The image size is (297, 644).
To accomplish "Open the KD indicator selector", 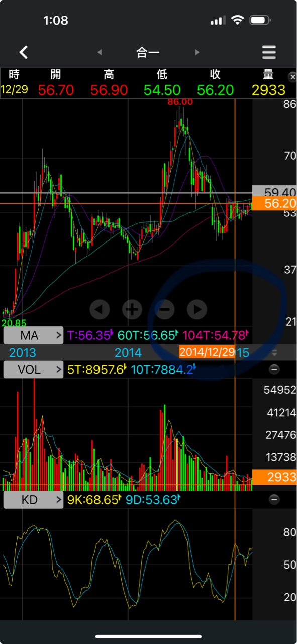I will click(34, 500).
